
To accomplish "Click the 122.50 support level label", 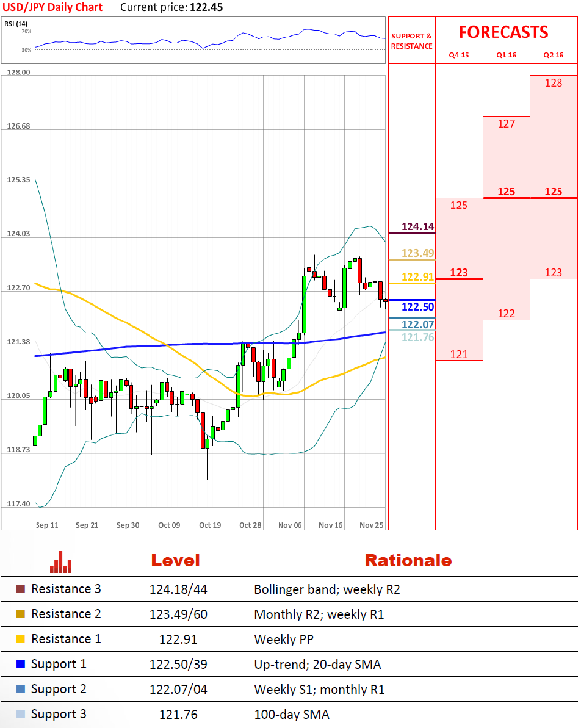I will (417, 307).
